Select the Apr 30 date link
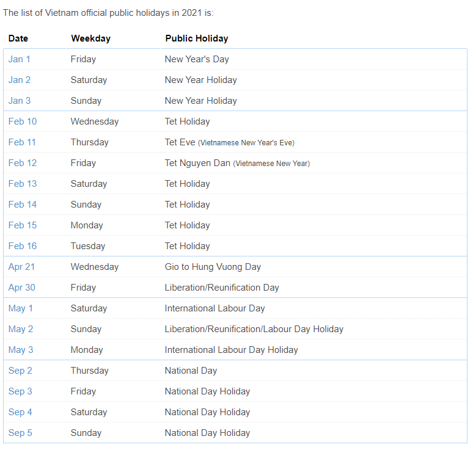The image size is (476, 450). point(22,288)
